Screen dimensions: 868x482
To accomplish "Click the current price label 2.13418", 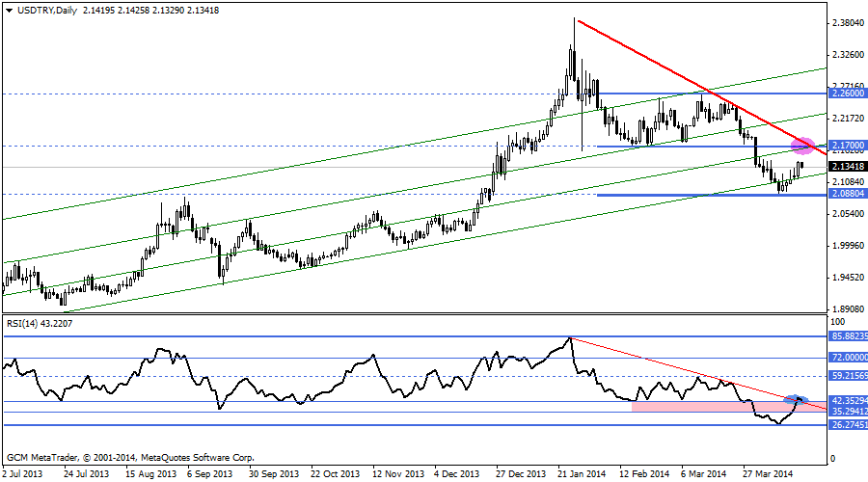I will [848, 167].
